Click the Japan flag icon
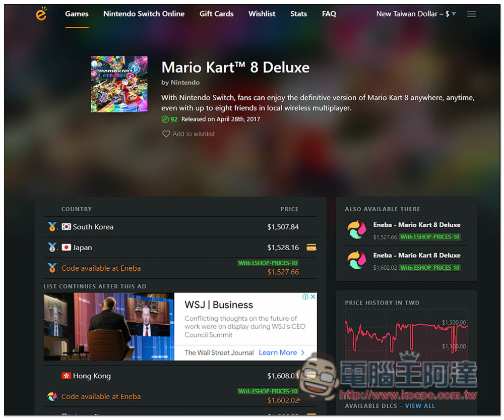Screen dimensions: 504x420 tap(66, 247)
